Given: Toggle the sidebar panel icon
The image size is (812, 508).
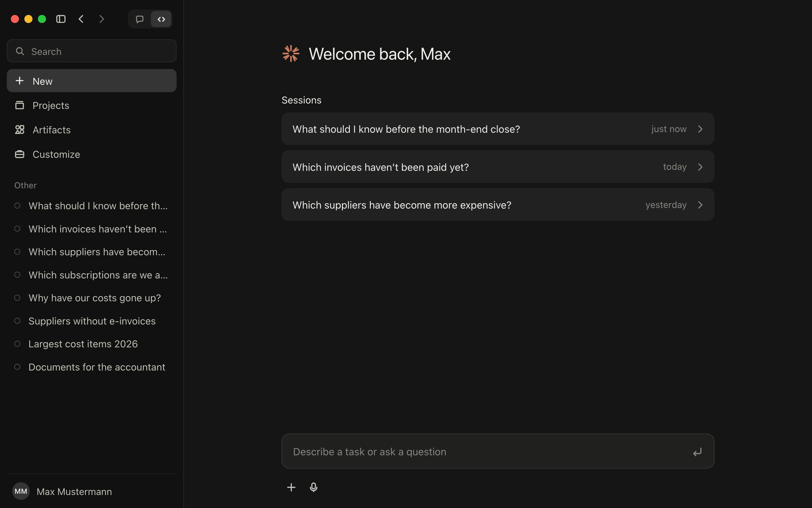Looking at the screenshot, I should pyautogui.click(x=61, y=19).
